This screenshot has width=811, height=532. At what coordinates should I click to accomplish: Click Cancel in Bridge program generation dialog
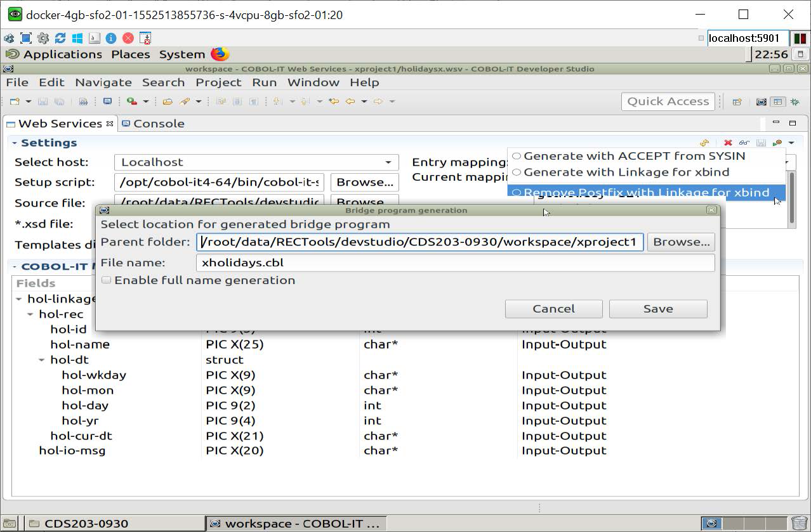(553, 309)
